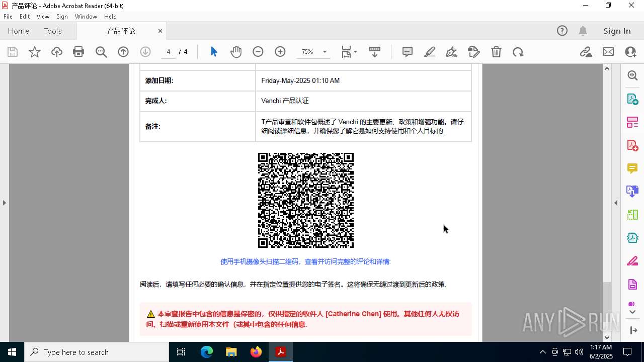The height and width of the screenshot is (362, 644).
Task: Expand the left navigation pane
Action: [x=5, y=203]
